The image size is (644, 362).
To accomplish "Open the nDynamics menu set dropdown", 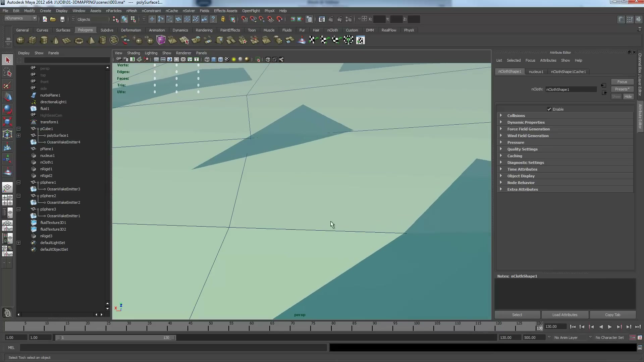I will [20, 18].
